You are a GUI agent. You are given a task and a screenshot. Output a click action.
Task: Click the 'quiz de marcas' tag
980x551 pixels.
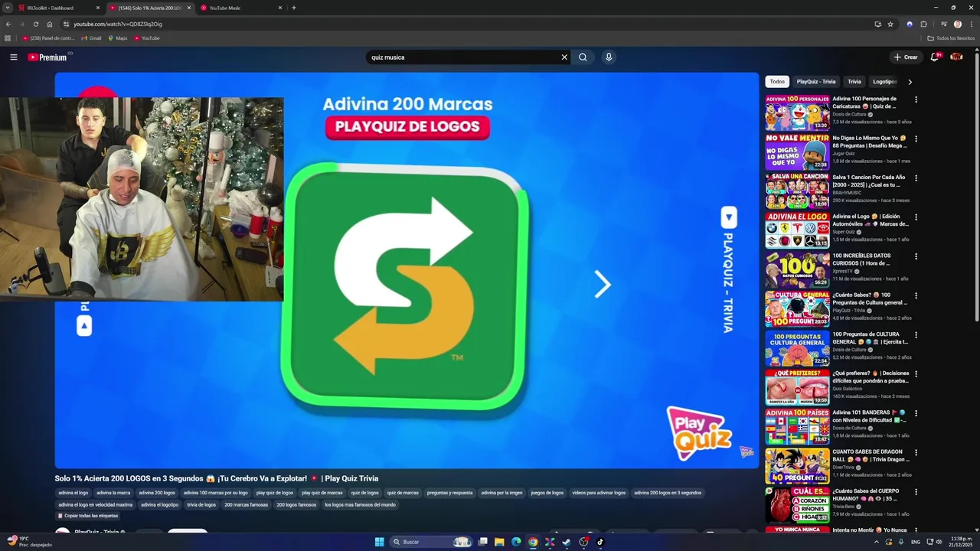pyautogui.click(x=403, y=493)
